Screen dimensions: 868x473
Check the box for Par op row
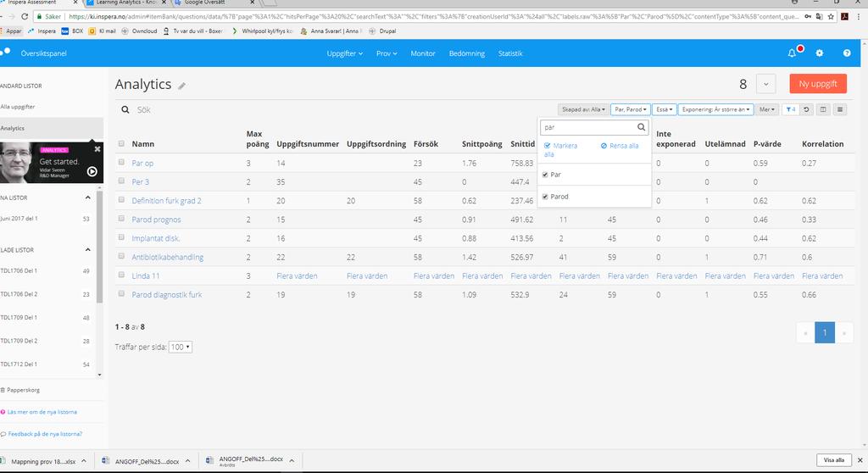(x=121, y=162)
